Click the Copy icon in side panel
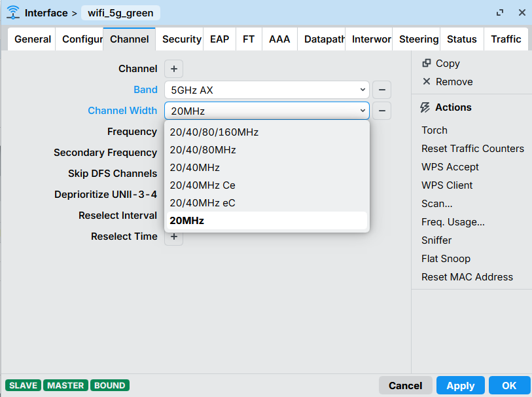Image resolution: width=532 pixels, height=397 pixels. click(426, 63)
